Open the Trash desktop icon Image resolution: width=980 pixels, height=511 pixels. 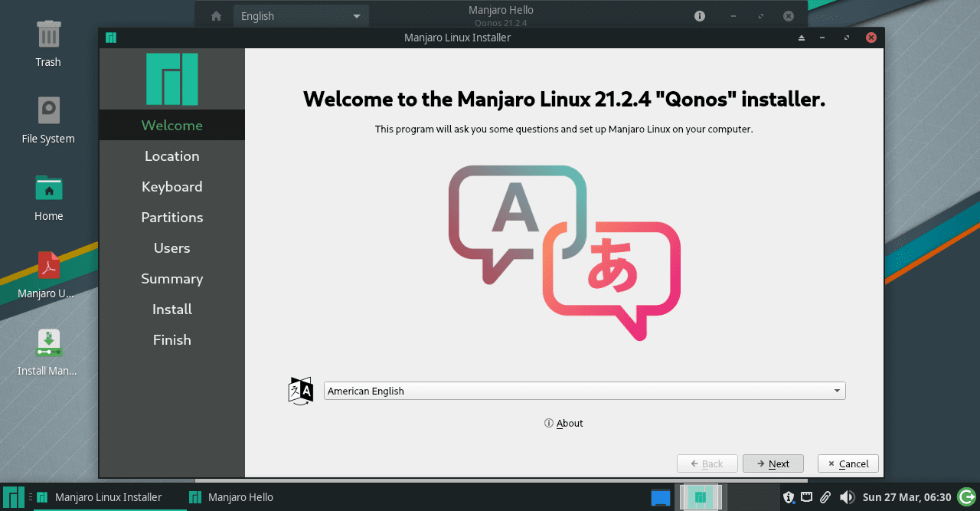[48, 35]
